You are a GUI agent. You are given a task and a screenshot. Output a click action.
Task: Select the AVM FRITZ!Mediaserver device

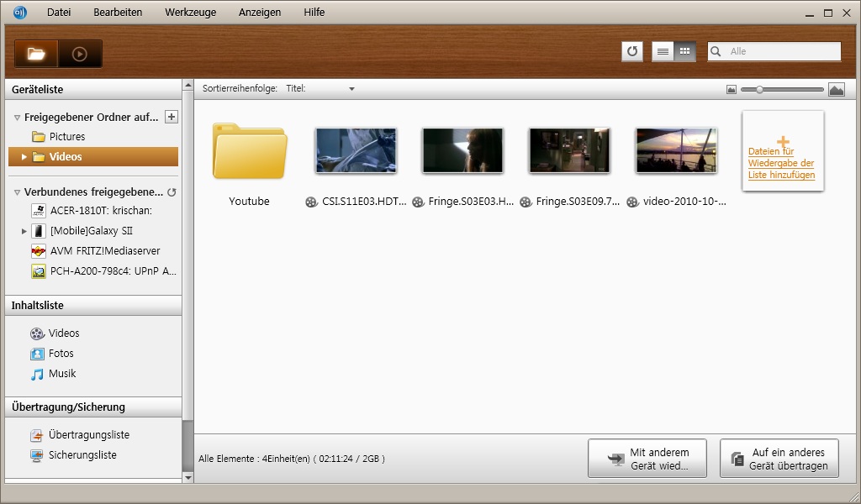[x=103, y=251]
